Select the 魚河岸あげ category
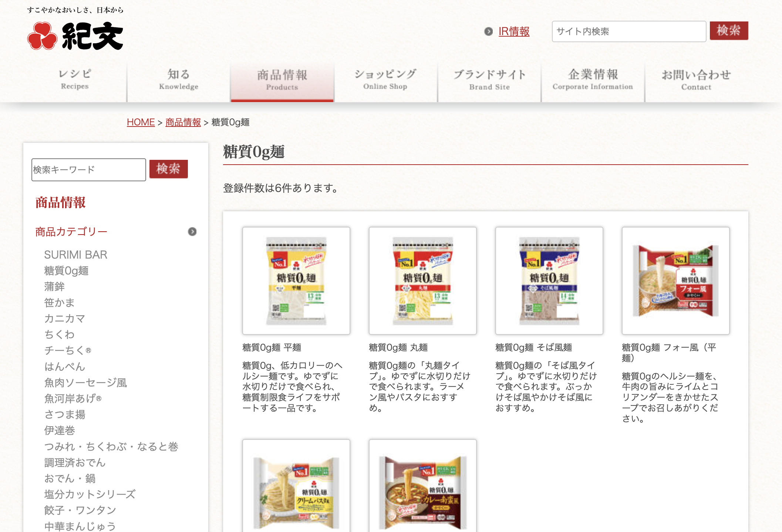Viewport: 782px width, 532px height. (x=73, y=398)
